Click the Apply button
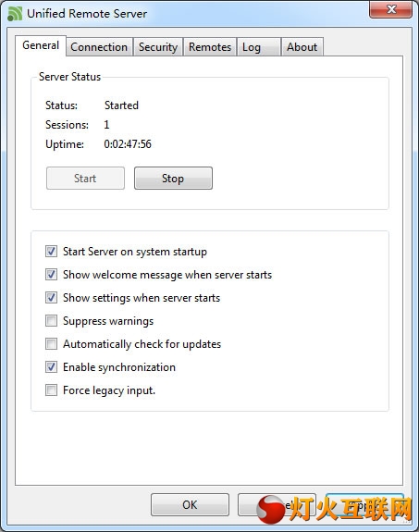Screen dimensions: 419x532 364,504
